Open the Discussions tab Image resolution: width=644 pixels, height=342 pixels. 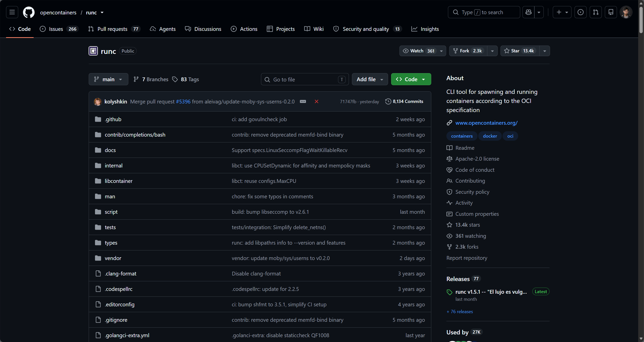click(203, 29)
